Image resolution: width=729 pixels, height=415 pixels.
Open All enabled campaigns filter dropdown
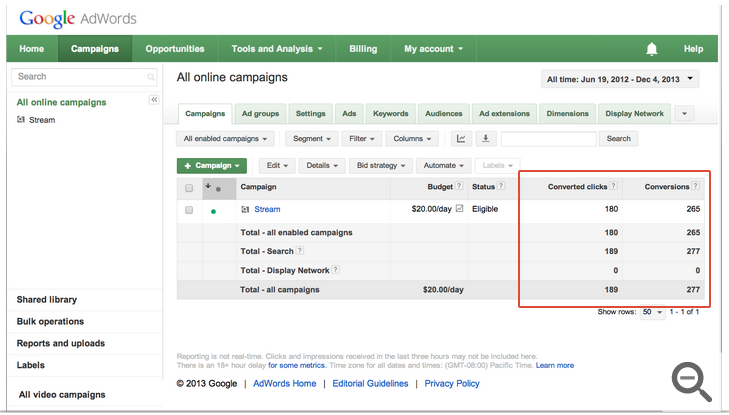(225, 138)
